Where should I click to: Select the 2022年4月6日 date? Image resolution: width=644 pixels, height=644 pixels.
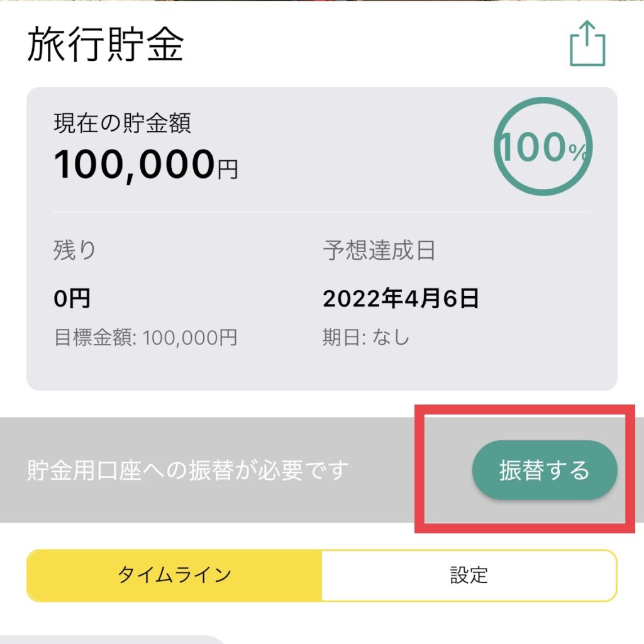pyautogui.click(x=401, y=298)
